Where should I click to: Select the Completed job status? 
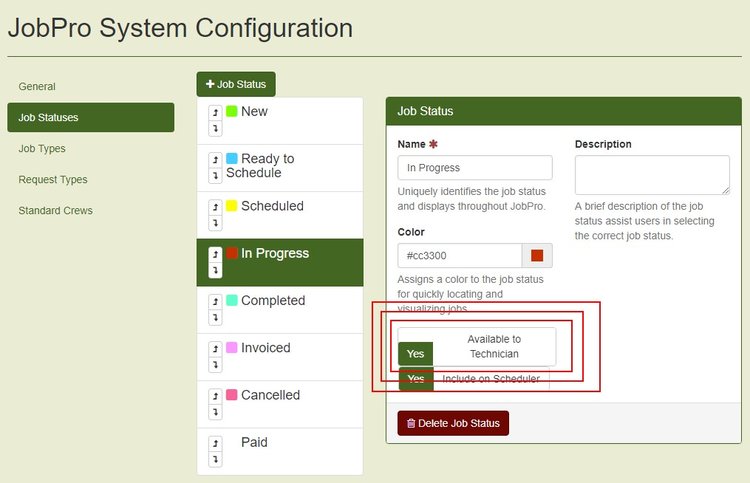pyautogui.click(x=272, y=301)
